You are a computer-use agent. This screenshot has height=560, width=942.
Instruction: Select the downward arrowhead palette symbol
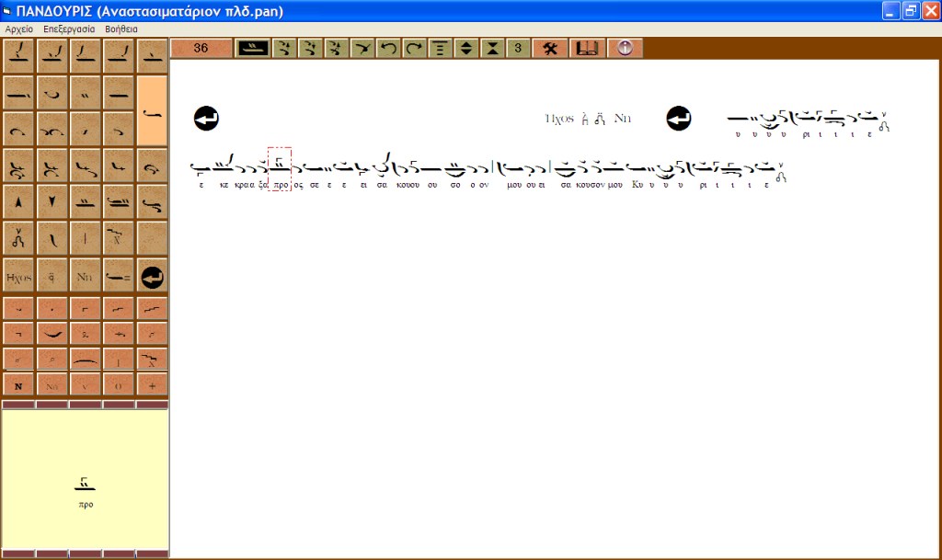[52, 201]
